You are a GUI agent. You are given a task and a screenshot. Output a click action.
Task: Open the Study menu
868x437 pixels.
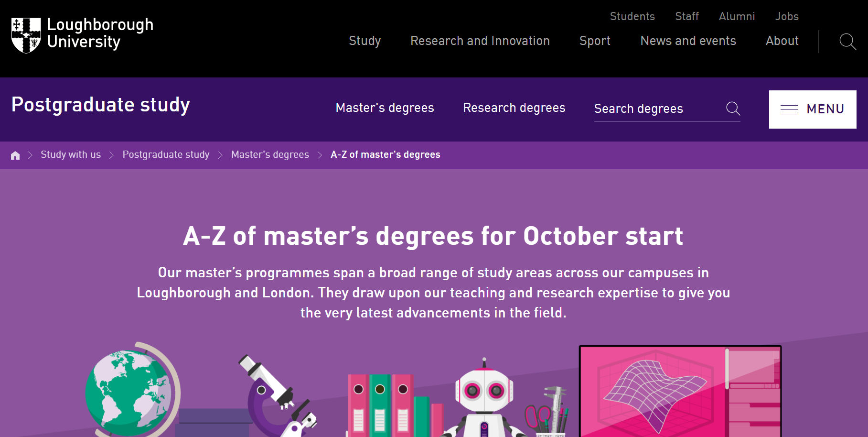[364, 41]
